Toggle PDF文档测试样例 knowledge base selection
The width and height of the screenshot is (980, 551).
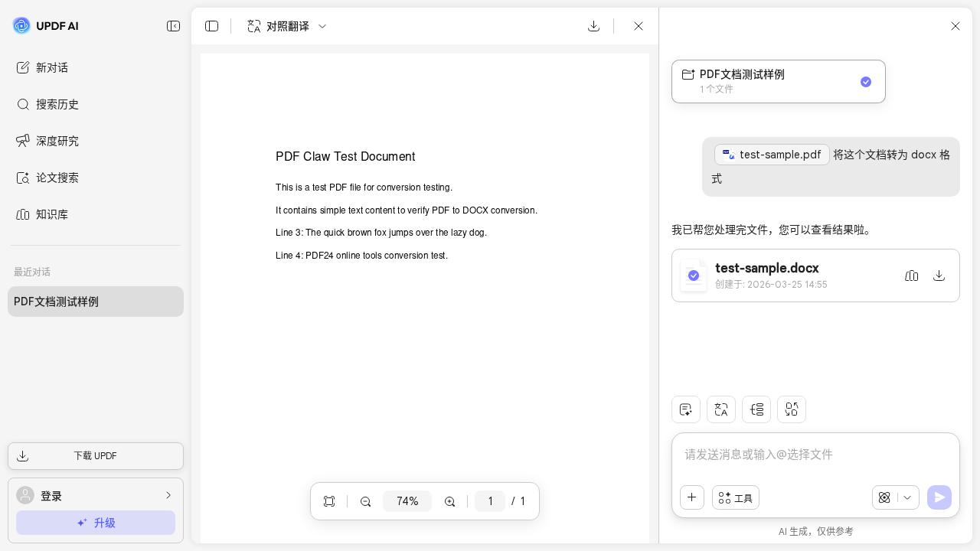pyautogui.click(x=865, y=82)
